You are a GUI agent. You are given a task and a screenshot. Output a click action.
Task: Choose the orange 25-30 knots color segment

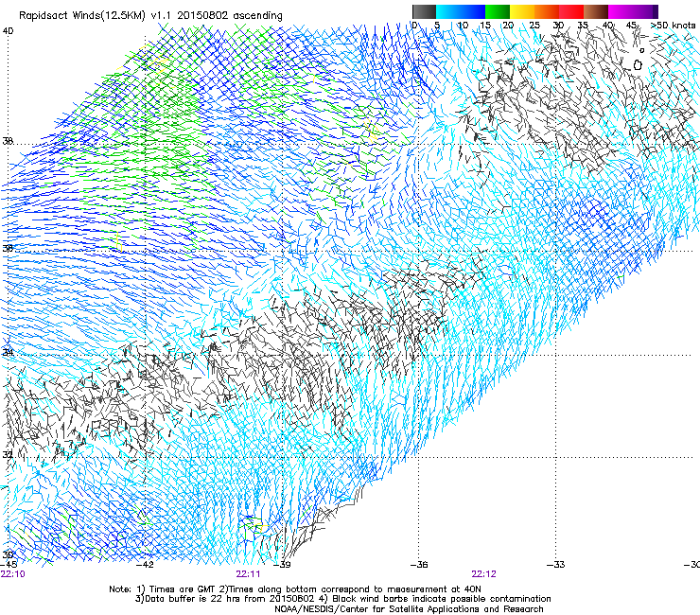coord(547,11)
